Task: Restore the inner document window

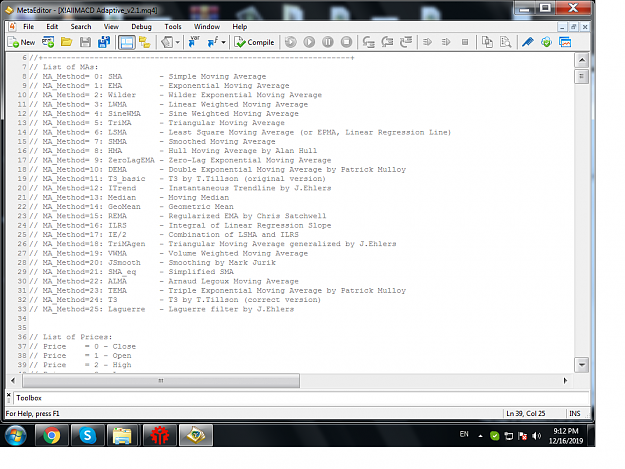Action: click(x=574, y=27)
